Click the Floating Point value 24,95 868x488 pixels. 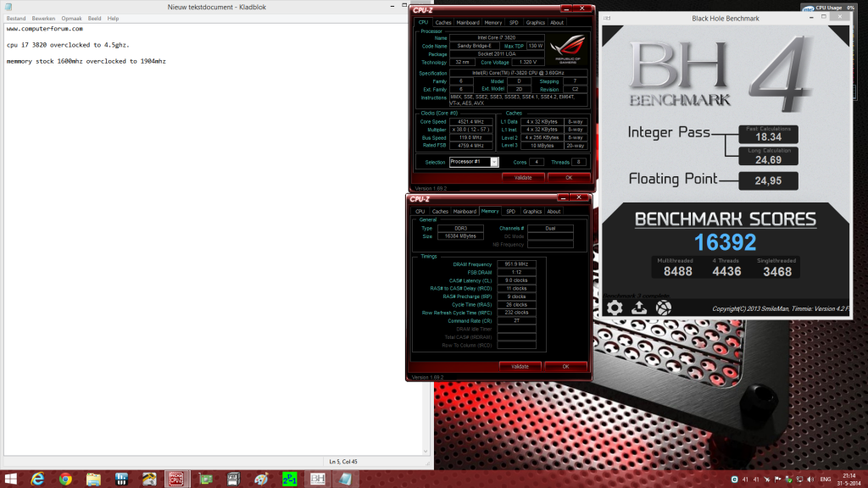pos(768,180)
